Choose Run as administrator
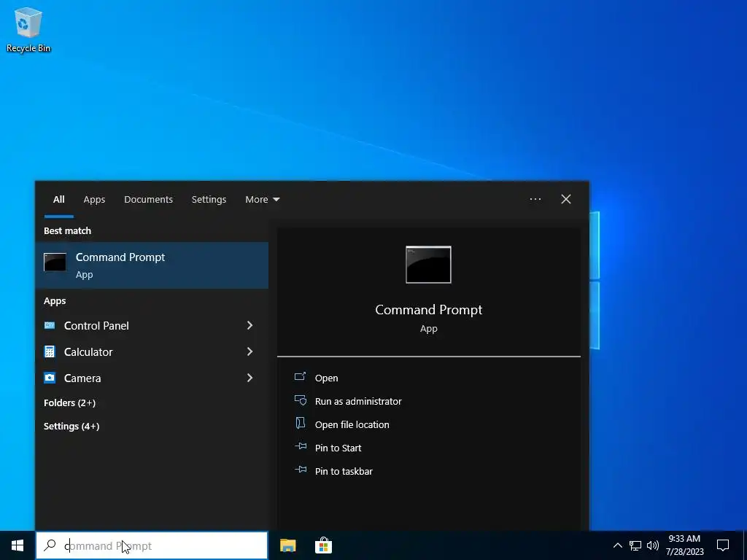 tap(358, 401)
